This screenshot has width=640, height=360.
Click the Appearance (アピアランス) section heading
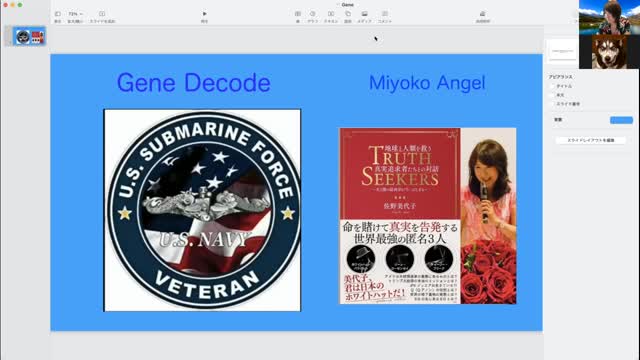click(x=560, y=77)
